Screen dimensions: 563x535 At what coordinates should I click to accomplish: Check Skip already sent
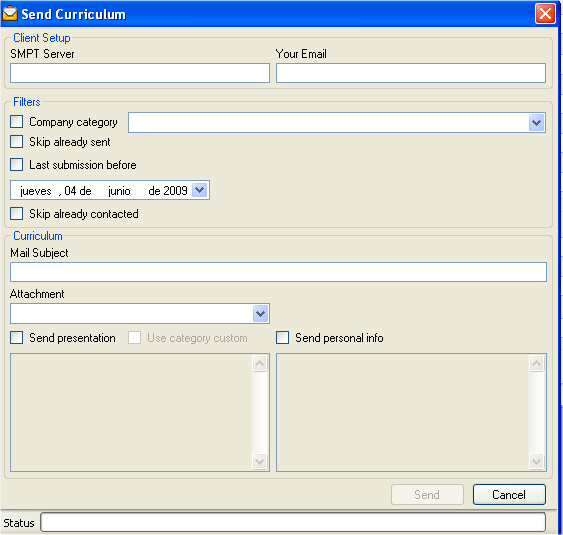17,142
